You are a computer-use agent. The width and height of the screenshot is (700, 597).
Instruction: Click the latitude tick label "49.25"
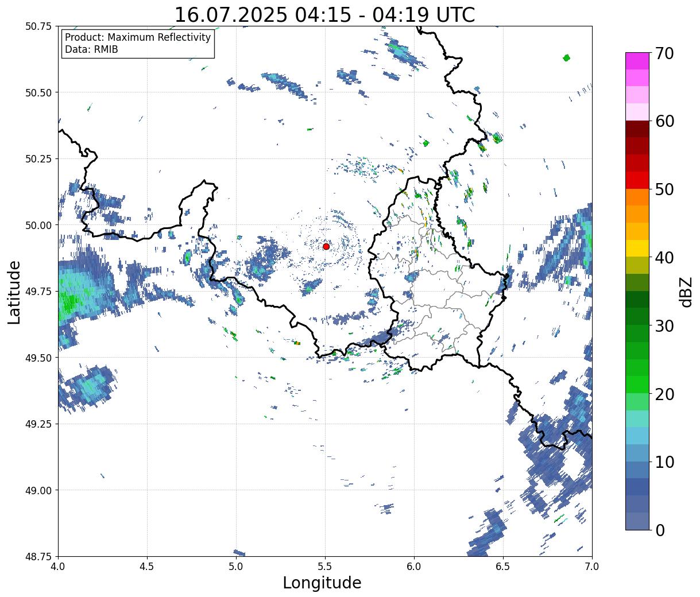point(38,424)
